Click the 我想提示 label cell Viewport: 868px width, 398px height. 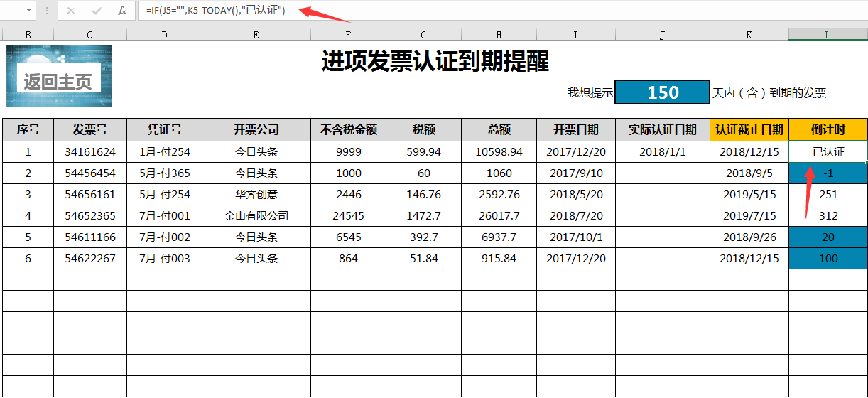pyautogui.click(x=590, y=93)
